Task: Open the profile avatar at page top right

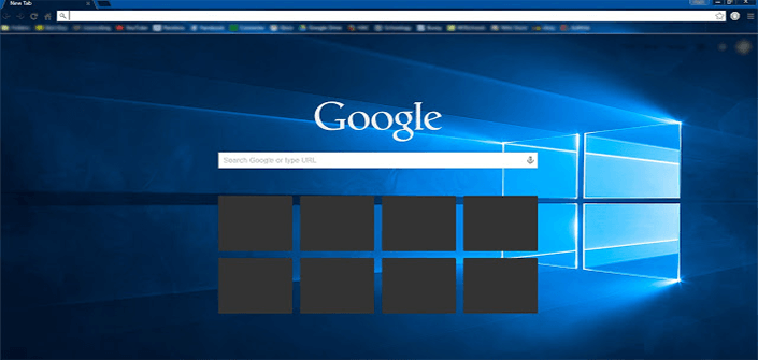Action: [x=742, y=47]
